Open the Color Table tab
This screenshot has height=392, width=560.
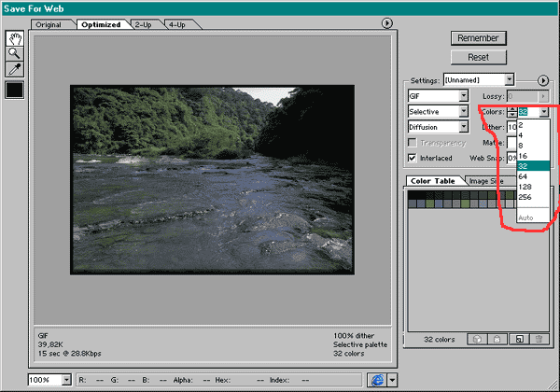coord(432,181)
